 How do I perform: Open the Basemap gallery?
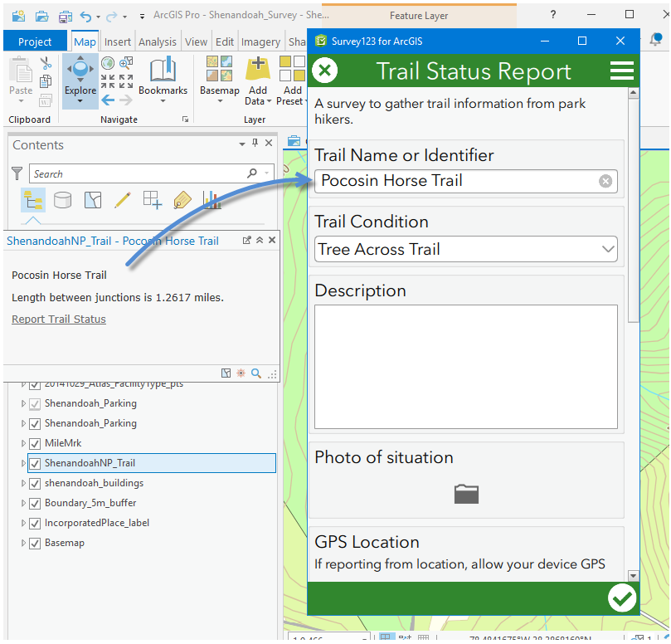[219, 80]
